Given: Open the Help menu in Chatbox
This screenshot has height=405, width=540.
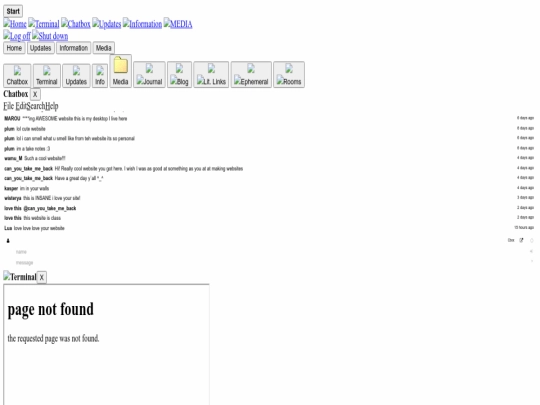Looking at the screenshot, I should (x=52, y=106).
